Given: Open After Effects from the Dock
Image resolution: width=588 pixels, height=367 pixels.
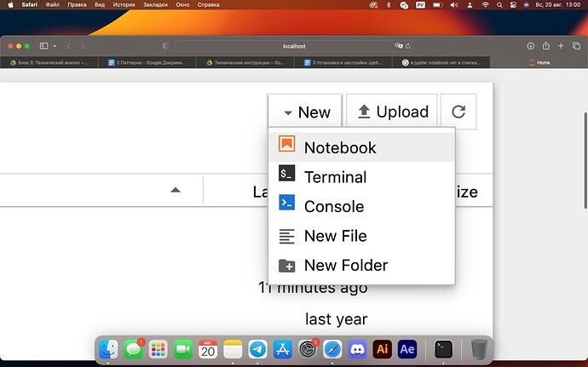Looking at the screenshot, I should (x=407, y=349).
